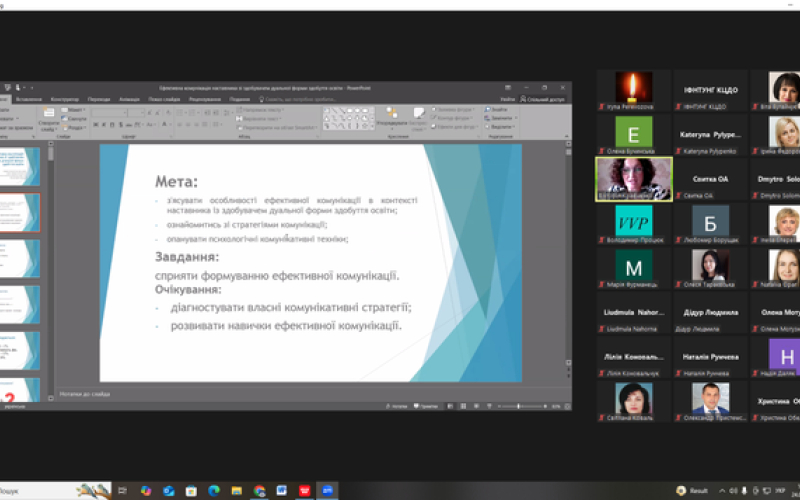Collapse the ribbon with the corner arrow
The width and height of the screenshot is (800, 500).
[566, 136]
